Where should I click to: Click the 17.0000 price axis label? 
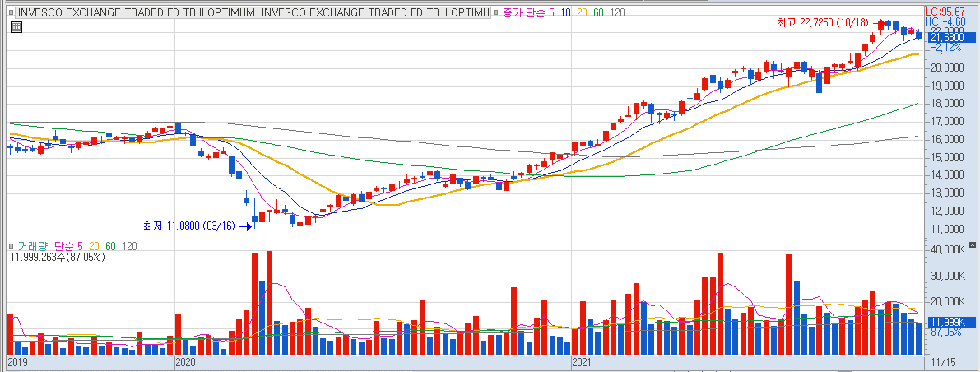(x=950, y=122)
